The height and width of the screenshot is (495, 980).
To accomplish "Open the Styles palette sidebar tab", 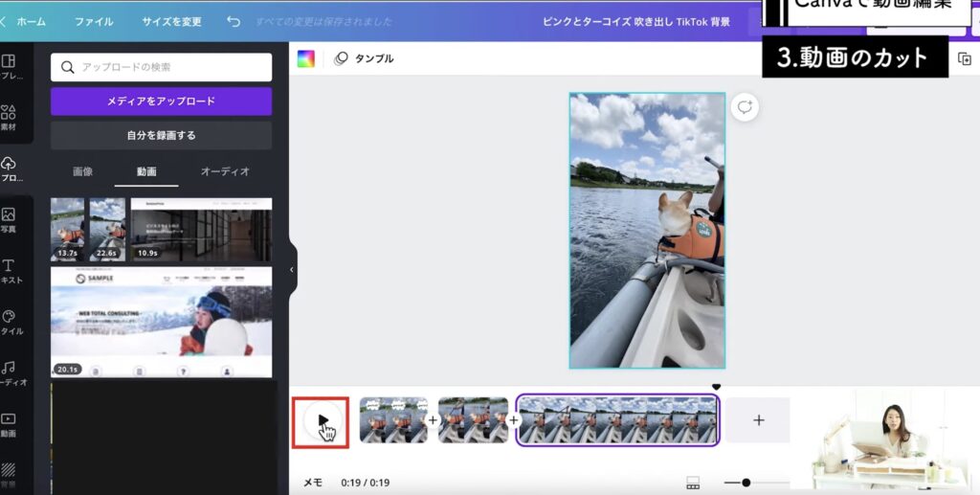I will (x=9, y=322).
